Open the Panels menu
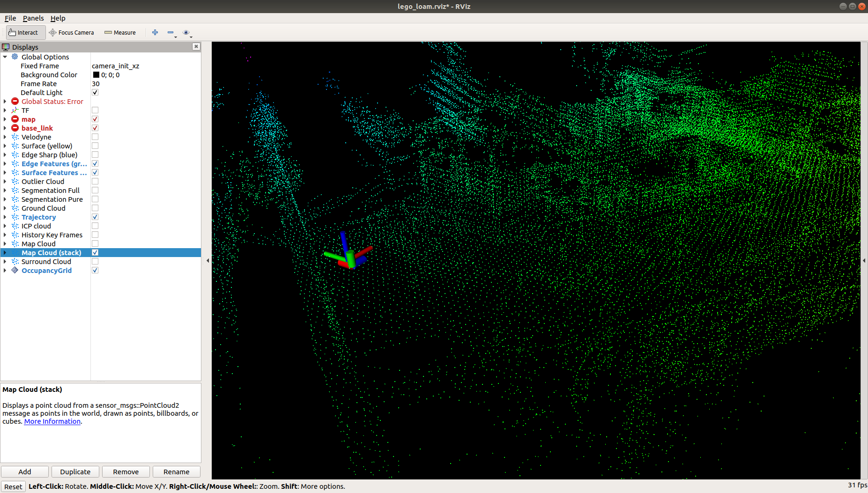The width and height of the screenshot is (868, 493). click(33, 18)
